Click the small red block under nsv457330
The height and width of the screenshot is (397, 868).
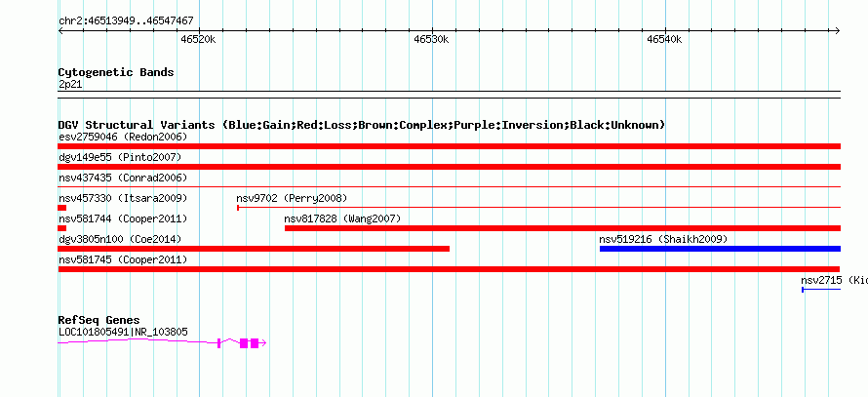click(x=62, y=208)
